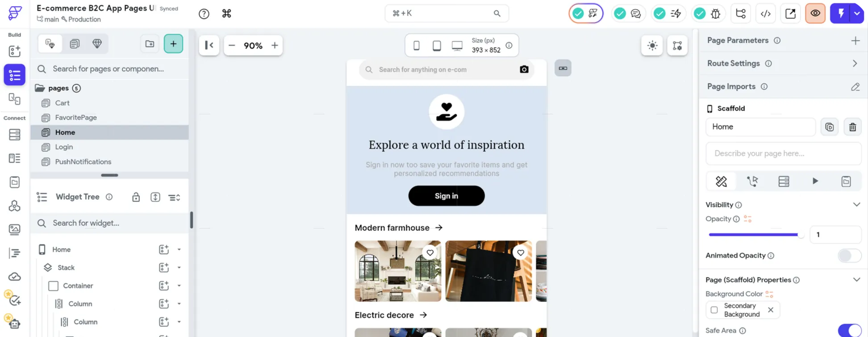This screenshot has width=868, height=337.
Task: Click the farmhouse living room thumbnail
Action: [x=398, y=271]
